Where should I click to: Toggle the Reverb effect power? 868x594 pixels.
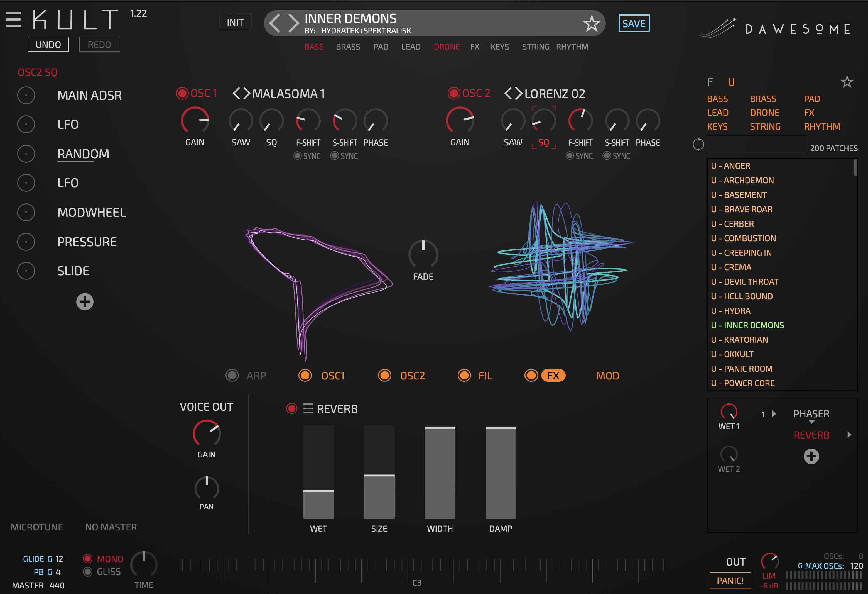(292, 409)
